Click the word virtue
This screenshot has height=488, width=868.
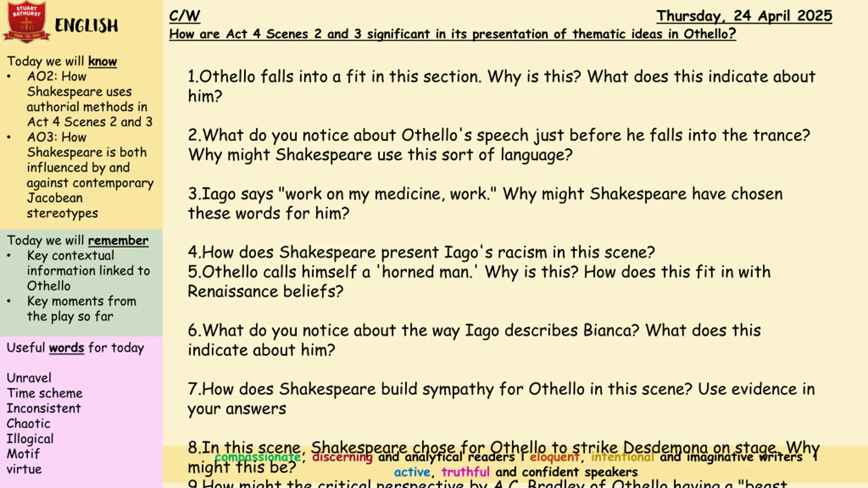click(x=24, y=469)
